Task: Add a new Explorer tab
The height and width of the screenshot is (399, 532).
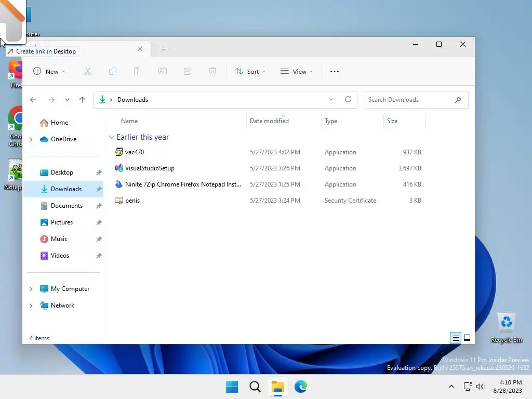Action: coord(164,49)
